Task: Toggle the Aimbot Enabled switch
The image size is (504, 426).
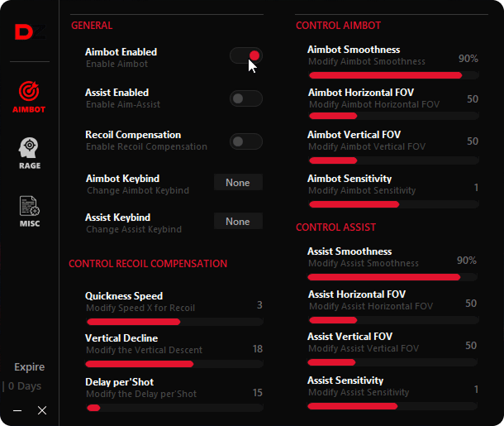Action: pos(246,56)
